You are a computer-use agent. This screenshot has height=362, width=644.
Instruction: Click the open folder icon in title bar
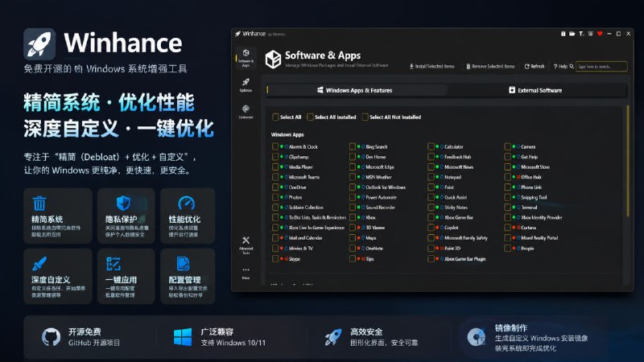pos(572,34)
